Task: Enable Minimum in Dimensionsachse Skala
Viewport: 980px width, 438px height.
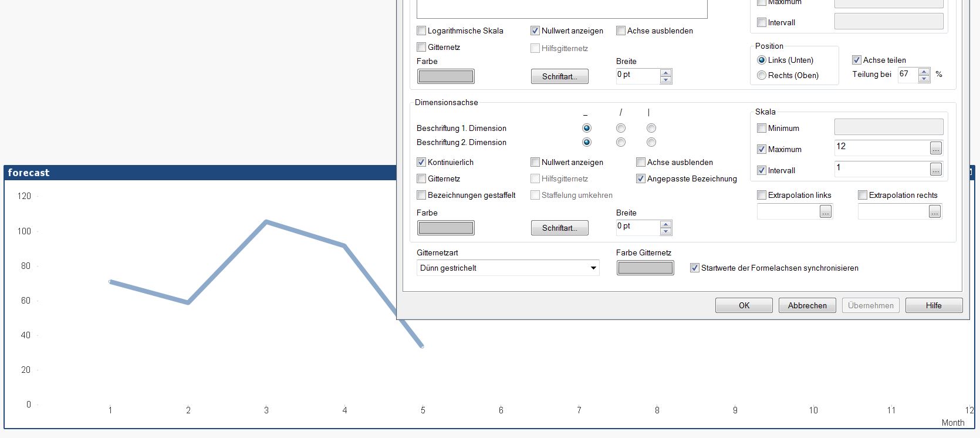Action: (762, 128)
